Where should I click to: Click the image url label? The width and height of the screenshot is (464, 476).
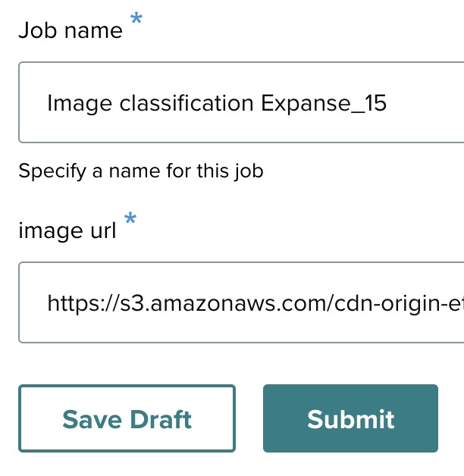(x=67, y=230)
